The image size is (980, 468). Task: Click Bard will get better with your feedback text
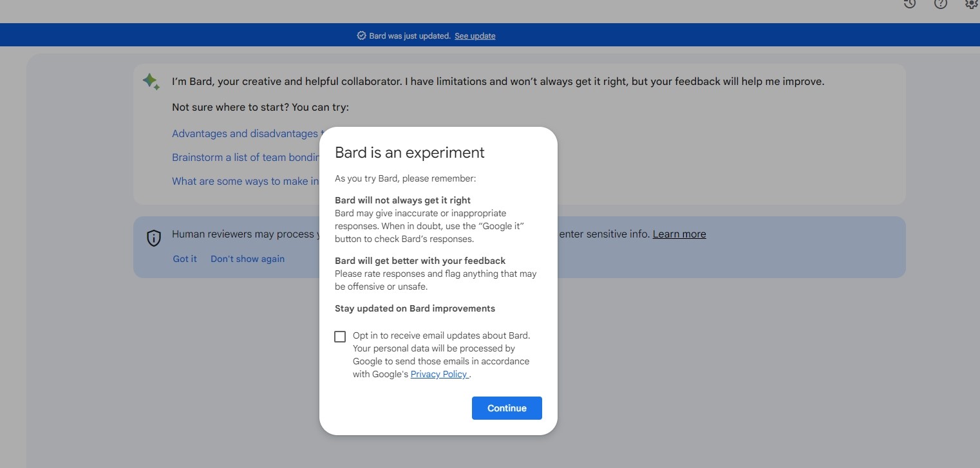(x=420, y=261)
